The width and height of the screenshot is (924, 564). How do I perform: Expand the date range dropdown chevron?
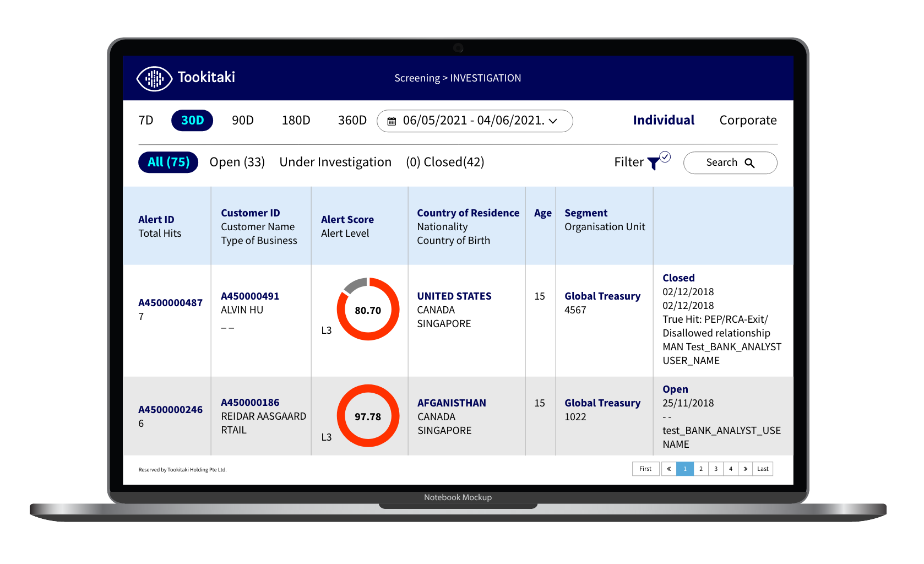click(553, 121)
